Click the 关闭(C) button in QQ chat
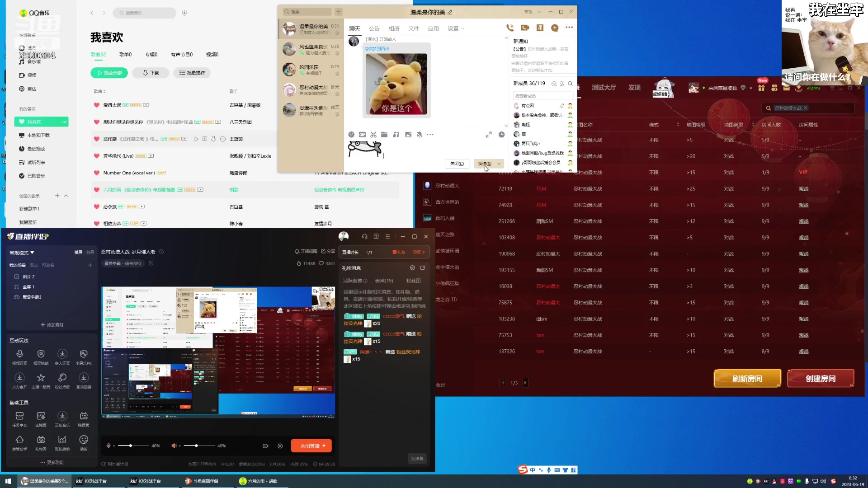 pos(457,164)
